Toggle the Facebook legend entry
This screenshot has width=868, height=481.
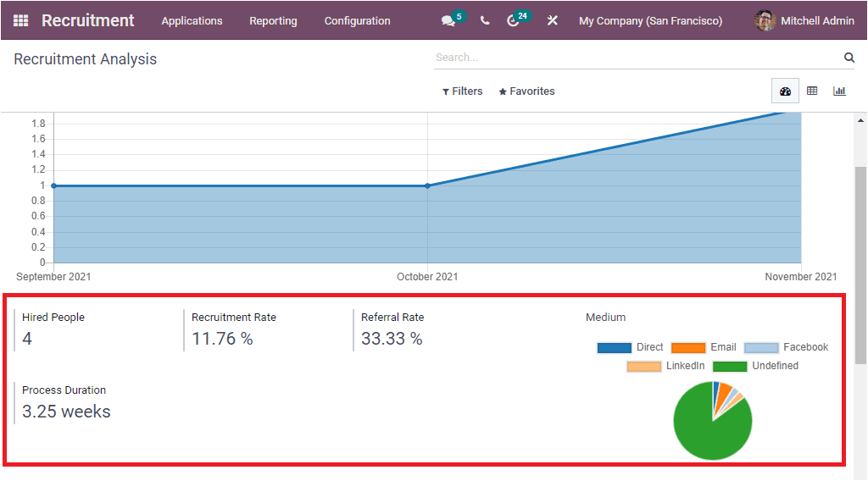[786, 347]
